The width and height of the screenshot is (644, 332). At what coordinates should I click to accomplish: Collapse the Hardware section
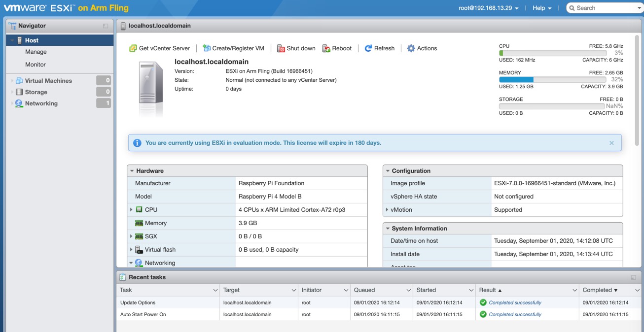(132, 171)
